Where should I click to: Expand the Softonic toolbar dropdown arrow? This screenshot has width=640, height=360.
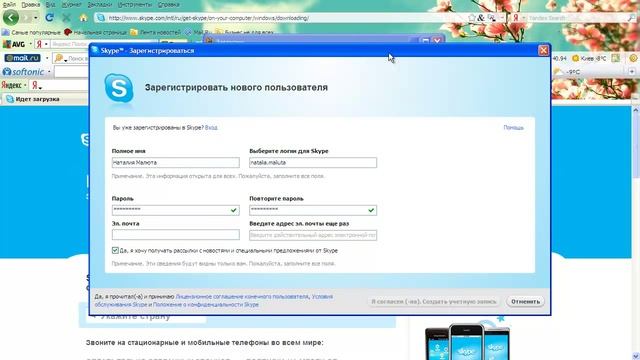point(49,72)
